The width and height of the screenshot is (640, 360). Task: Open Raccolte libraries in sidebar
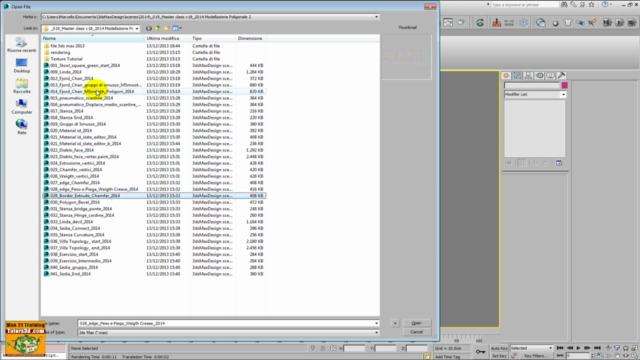21,86
